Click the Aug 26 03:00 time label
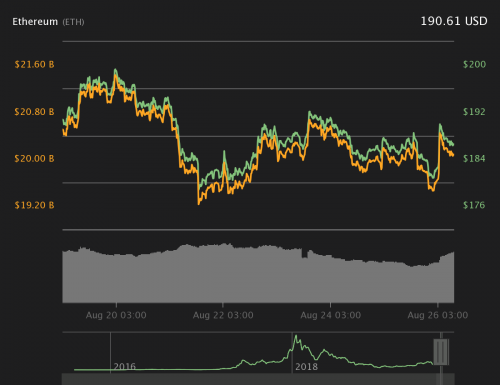This screenshot has width=500, height=385. tap(438, 315)
